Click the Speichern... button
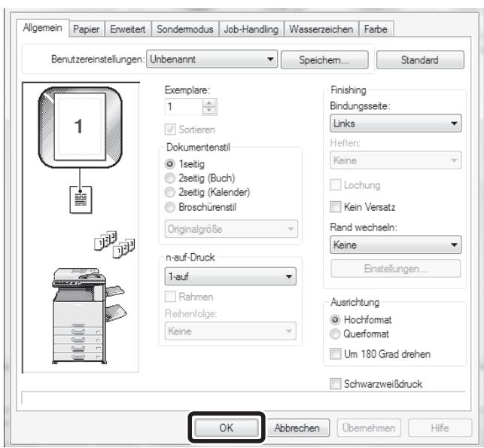Image resolution: width=484 pixels, height=448 pixels. tap(324, 59)
